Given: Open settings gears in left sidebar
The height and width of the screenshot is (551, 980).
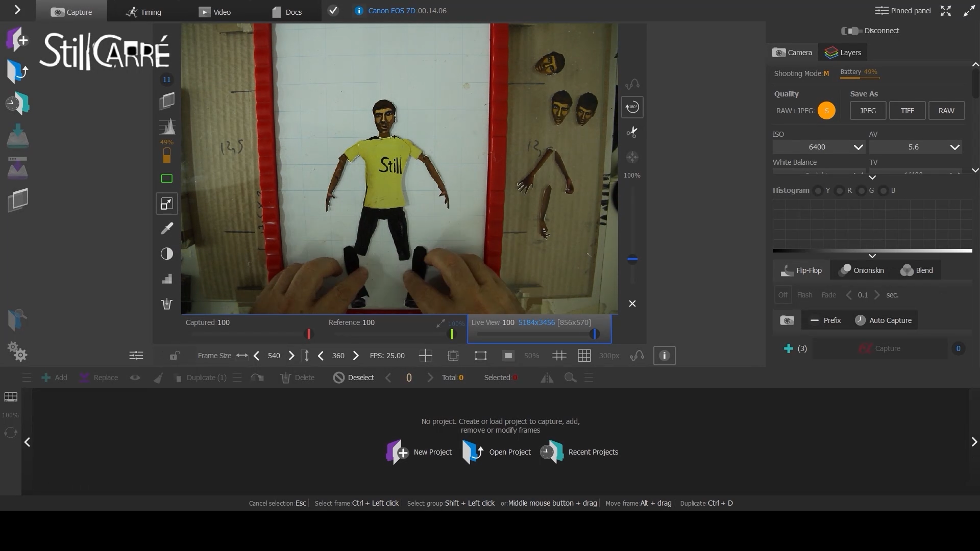Looking at the screenshot, I should 17,352.
